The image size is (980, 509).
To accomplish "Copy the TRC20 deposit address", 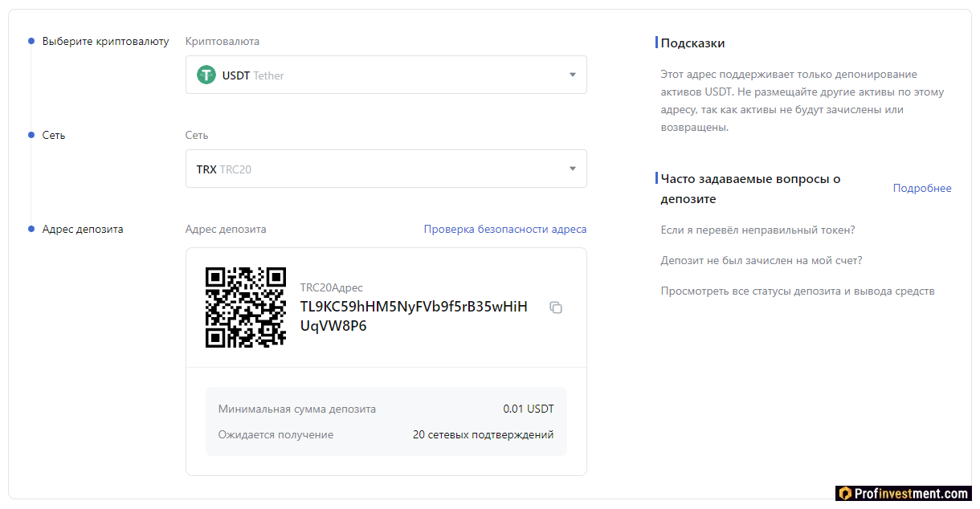I will click(556, 307).
